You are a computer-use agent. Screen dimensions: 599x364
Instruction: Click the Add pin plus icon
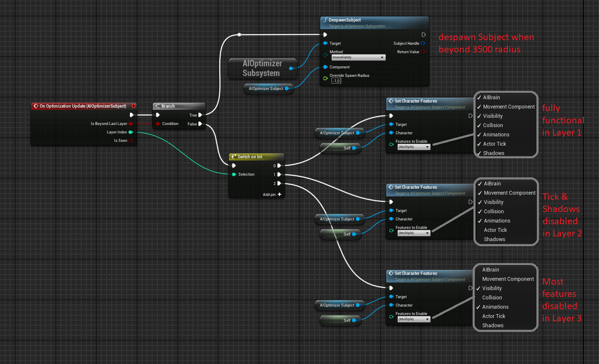tap(279, 194)
